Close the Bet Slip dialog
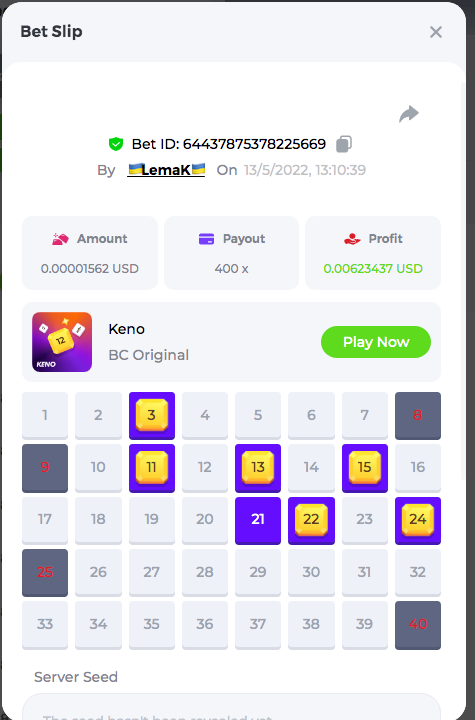 click(x=435, y=32)
